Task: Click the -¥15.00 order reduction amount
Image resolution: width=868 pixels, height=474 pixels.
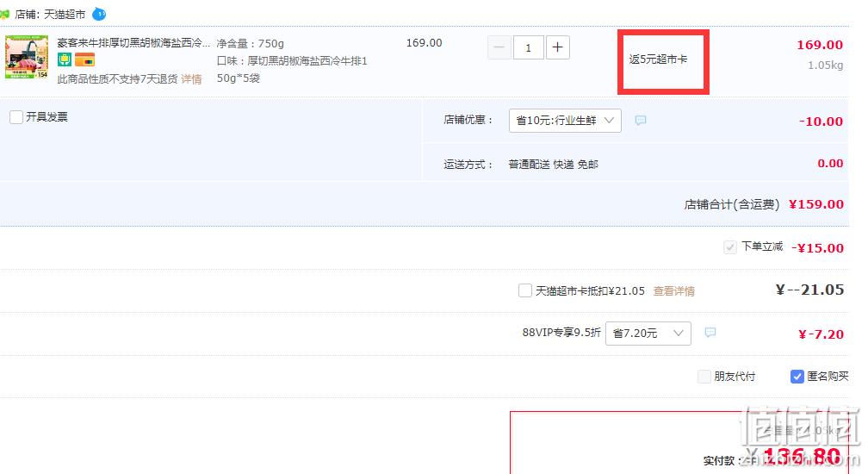Action: tap(817, 248)
